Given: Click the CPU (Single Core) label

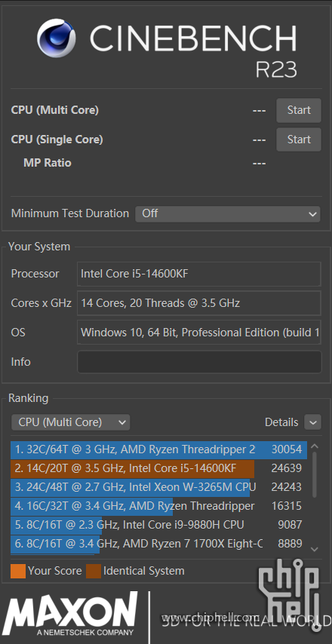Looking at the screenshot, I should click(x=57, y=140).
